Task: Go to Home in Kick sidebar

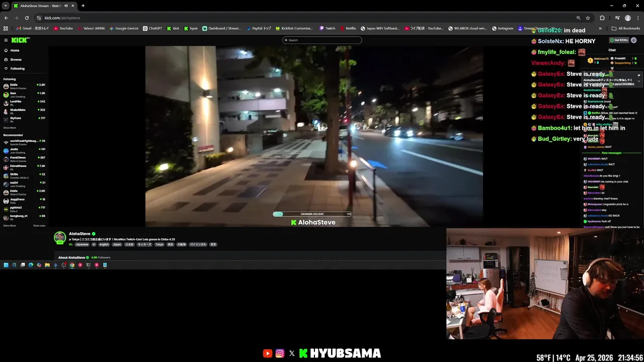Action: coord(12,50)
